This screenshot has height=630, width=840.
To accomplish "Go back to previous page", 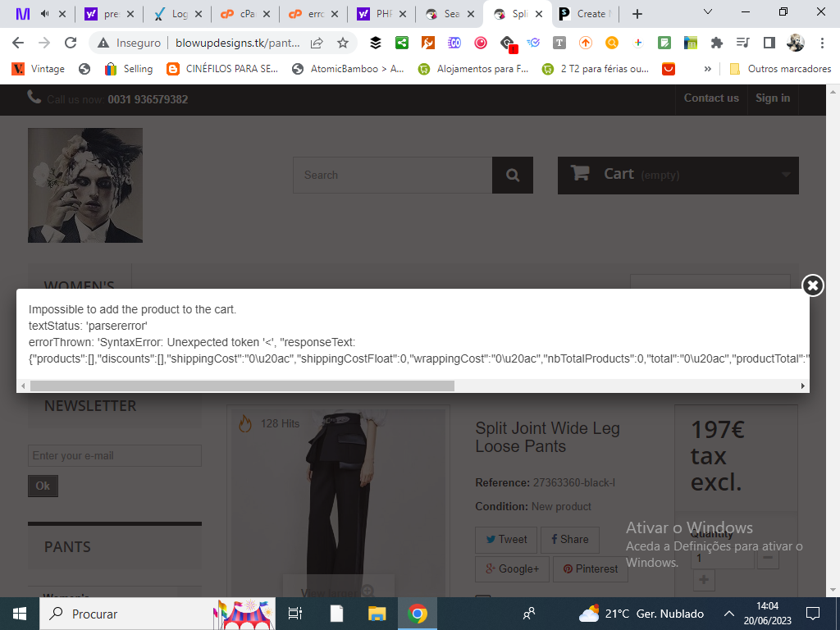I will click(18, 43).
